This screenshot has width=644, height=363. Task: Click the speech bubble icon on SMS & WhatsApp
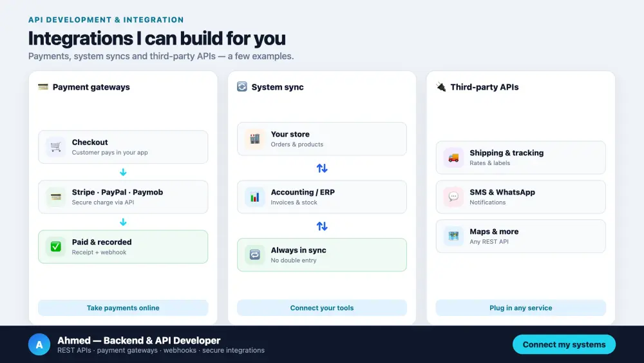[453, 197]
